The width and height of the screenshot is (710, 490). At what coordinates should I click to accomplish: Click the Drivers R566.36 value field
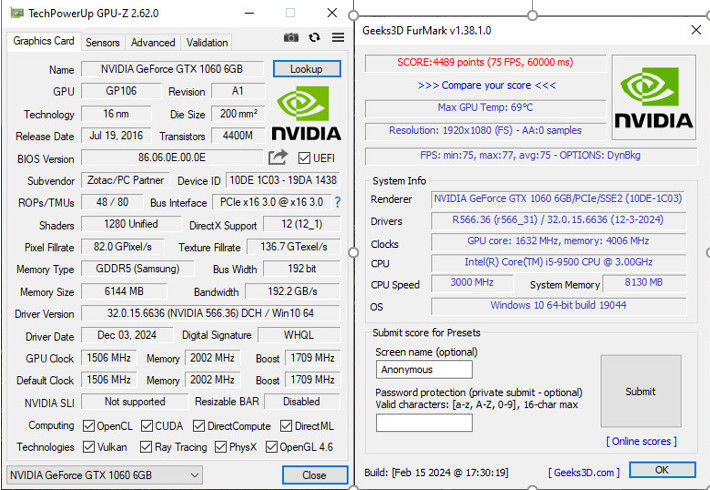click(x=558, y=220)
